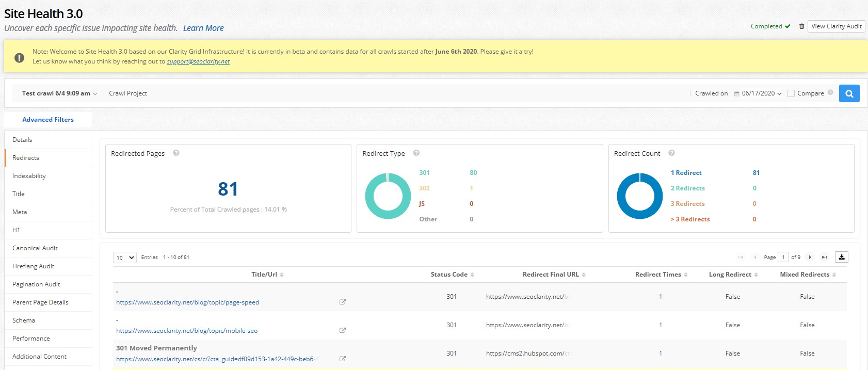The width and height of the screenshot is (868, 370).
Task: Click the Learn More link
Action: click(x=203, y=28)
